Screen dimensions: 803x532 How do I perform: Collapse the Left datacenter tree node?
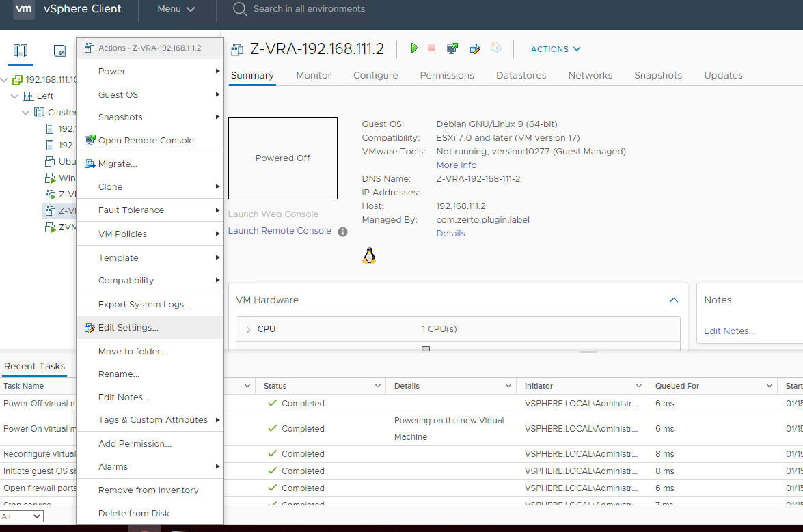[x=15, y=96]
